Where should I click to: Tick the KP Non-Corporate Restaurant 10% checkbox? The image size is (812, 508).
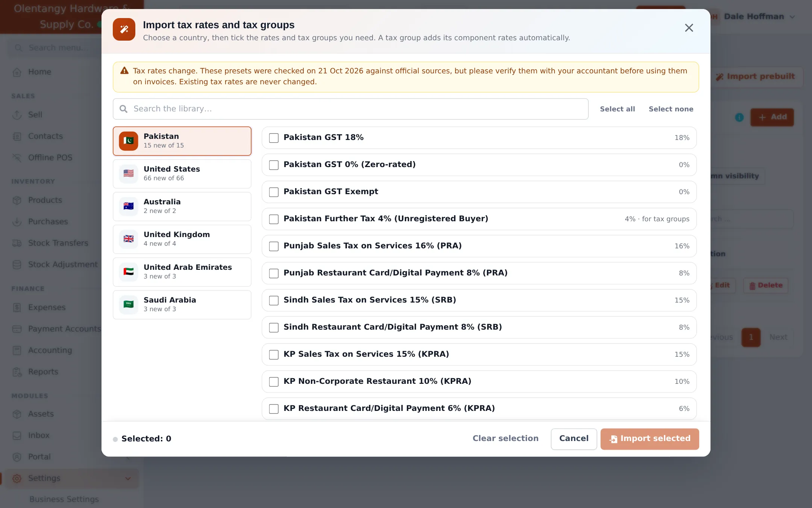274,382
